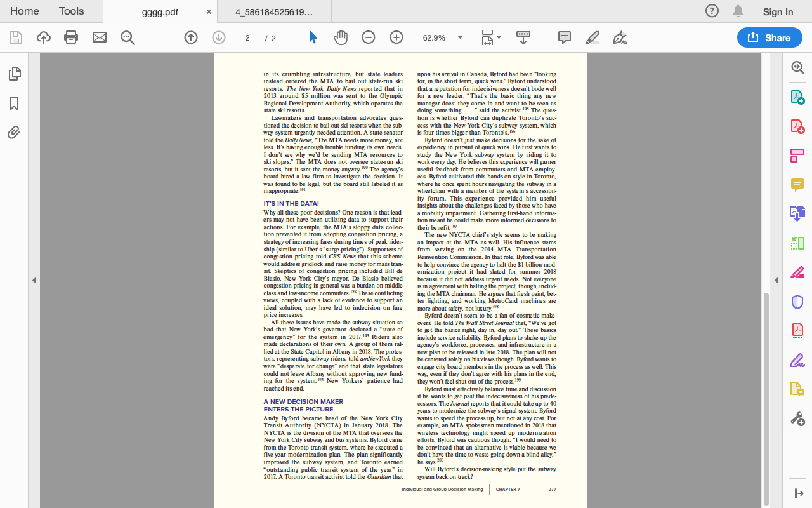Open the Comment tool panel
Screen dimensions: 812x508
click(x=564, y=37)
